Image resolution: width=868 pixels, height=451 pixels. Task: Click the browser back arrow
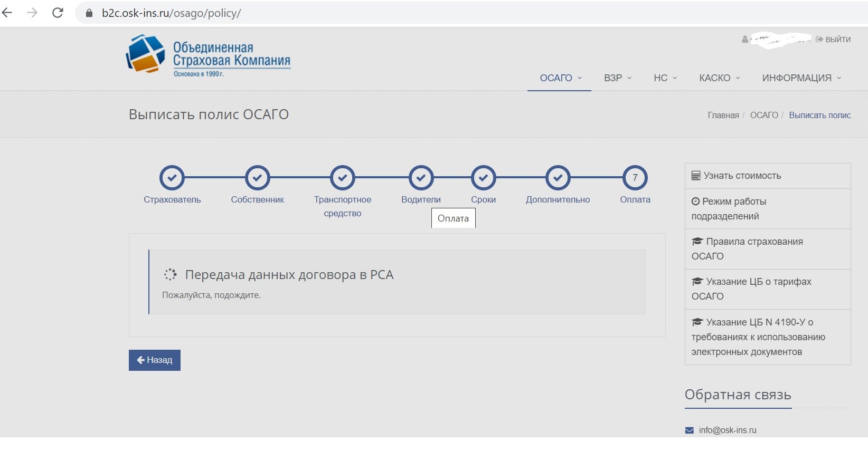tap(7, 13)
